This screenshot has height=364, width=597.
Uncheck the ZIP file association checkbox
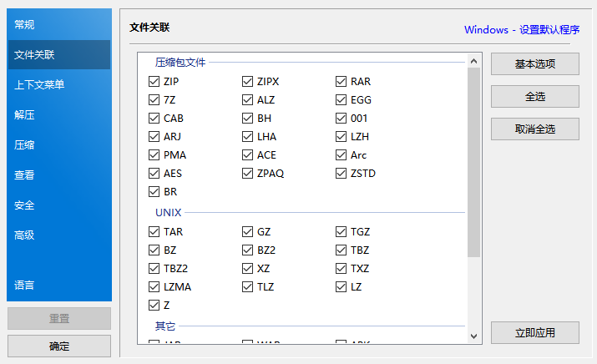click(154, 82)
